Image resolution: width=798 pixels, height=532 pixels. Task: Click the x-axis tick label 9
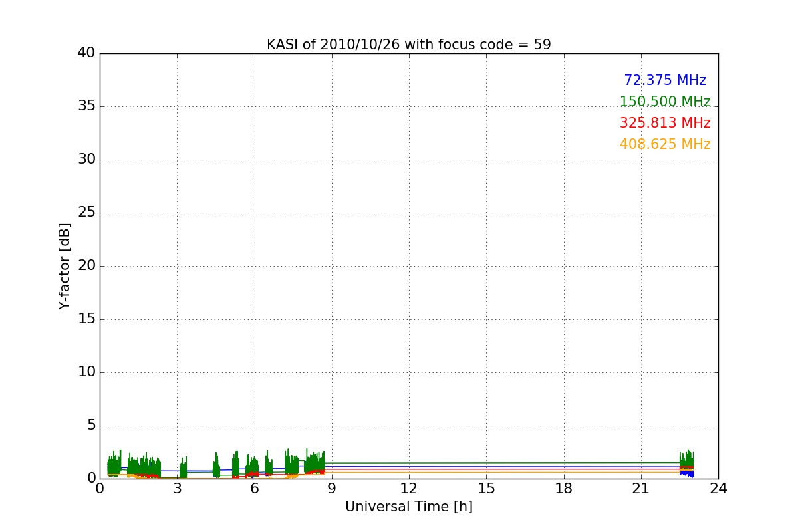332,489
